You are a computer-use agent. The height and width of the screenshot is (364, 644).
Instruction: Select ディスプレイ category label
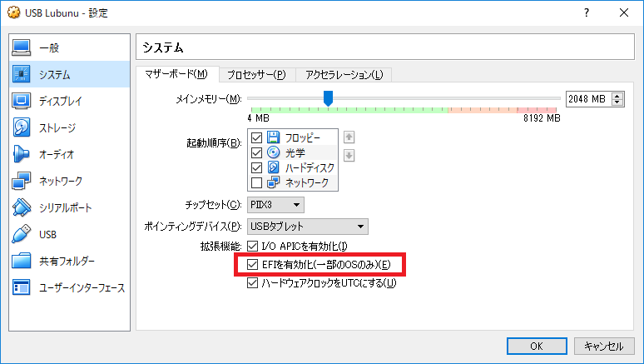click(x=61, y=101)
